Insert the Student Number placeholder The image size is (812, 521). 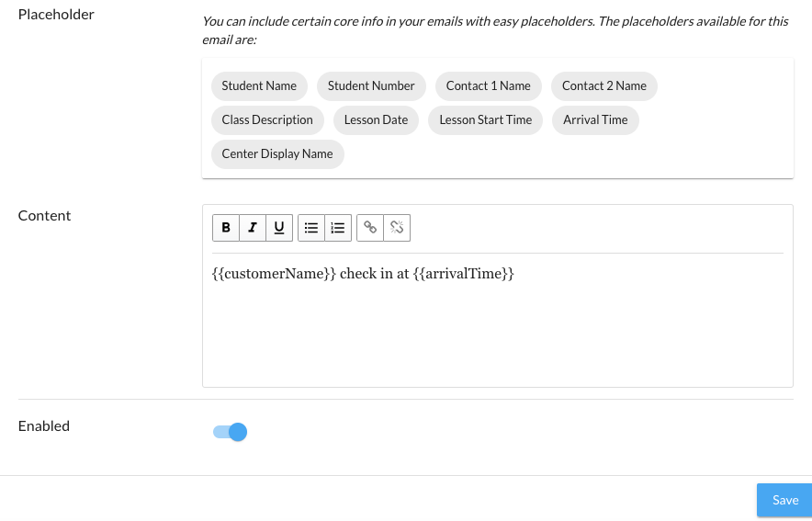(371, 85)
